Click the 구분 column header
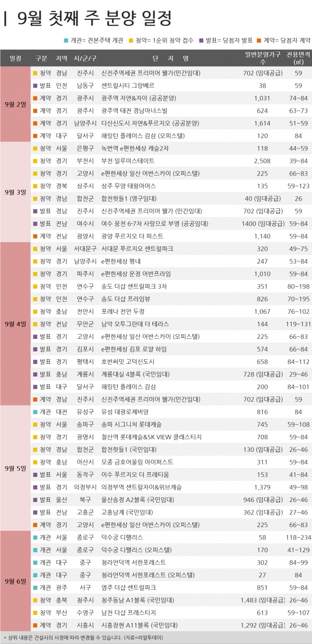312x644 pixels. click(41, 58)
